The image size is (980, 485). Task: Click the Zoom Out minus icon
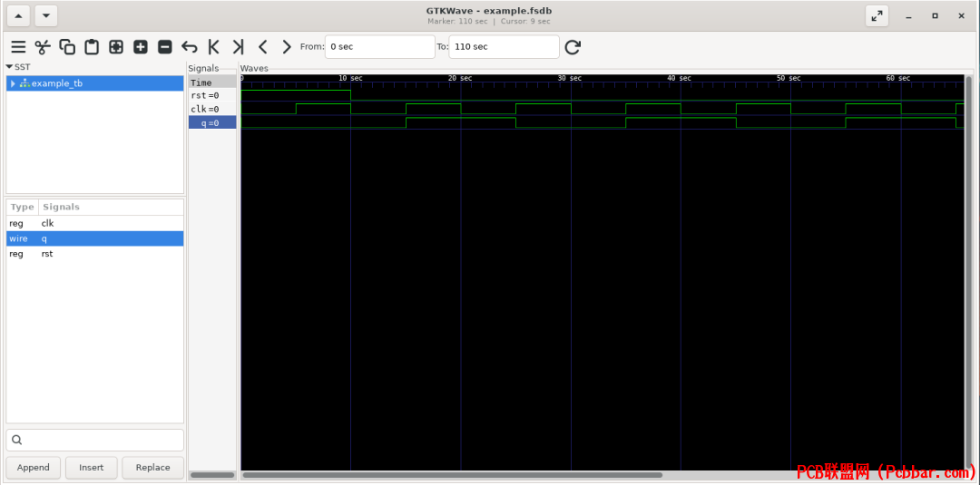[x=165, y=47]
